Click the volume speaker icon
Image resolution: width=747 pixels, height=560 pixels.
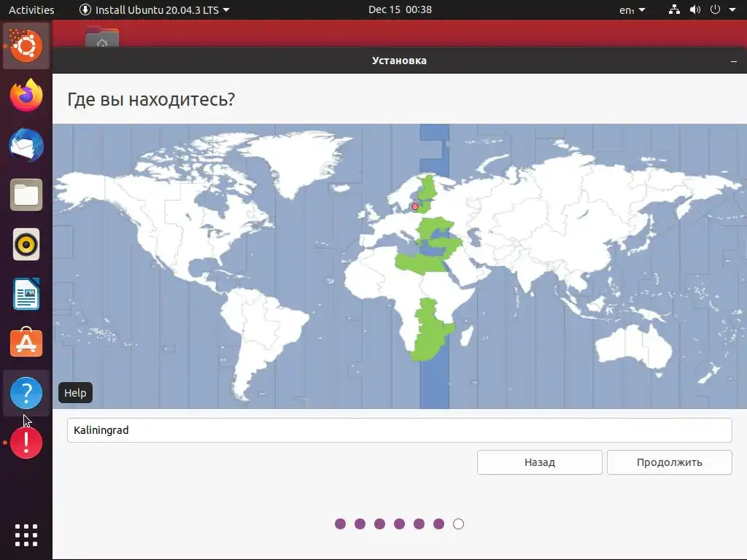tap(695, 9)
